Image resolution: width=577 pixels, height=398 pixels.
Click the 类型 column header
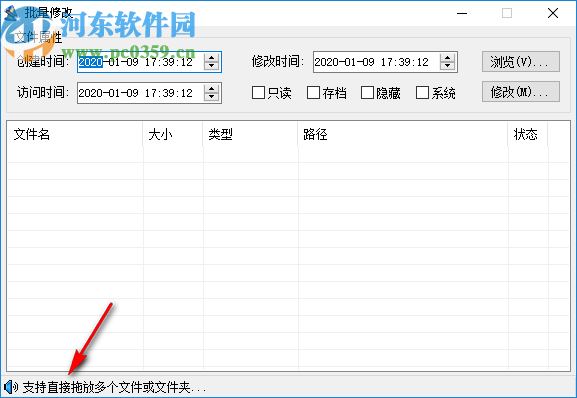[250, 134]
